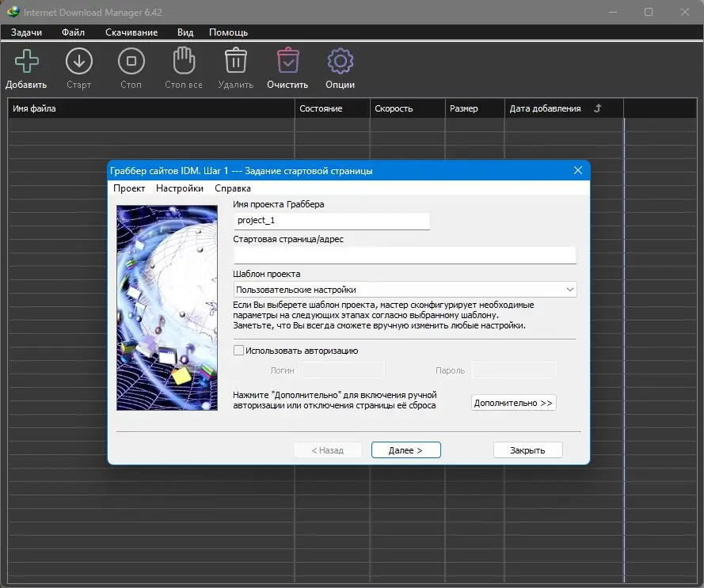Open the Помощь menu
The image size is (704, 588).
[228, 32]
